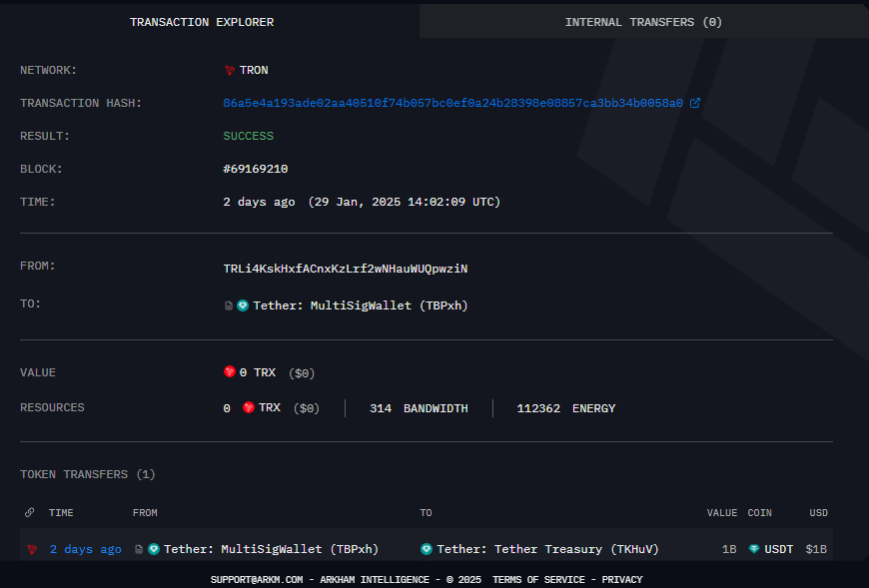Open Terms of Service footer link

tap(538, 580)
